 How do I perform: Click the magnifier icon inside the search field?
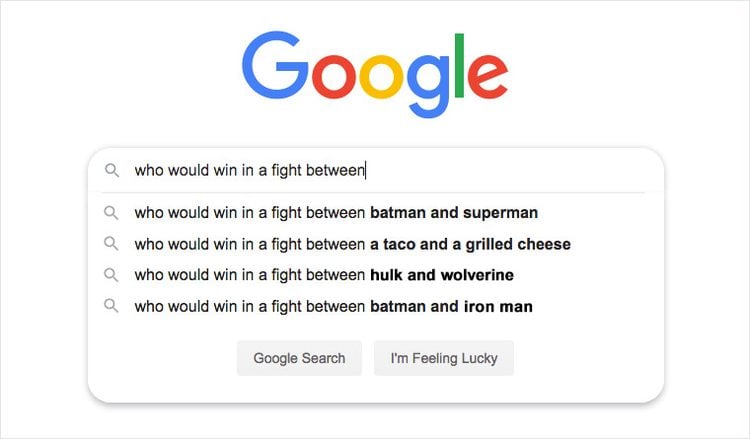112,171
